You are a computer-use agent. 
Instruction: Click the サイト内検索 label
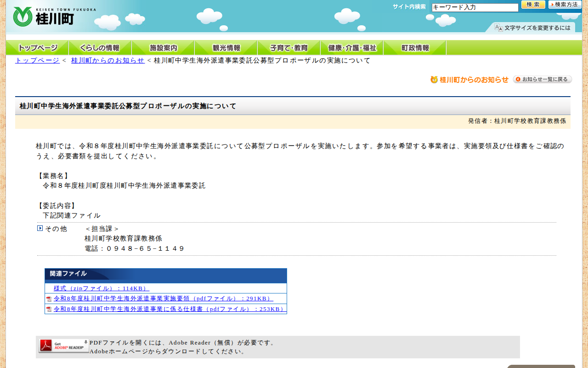[409, 7]
